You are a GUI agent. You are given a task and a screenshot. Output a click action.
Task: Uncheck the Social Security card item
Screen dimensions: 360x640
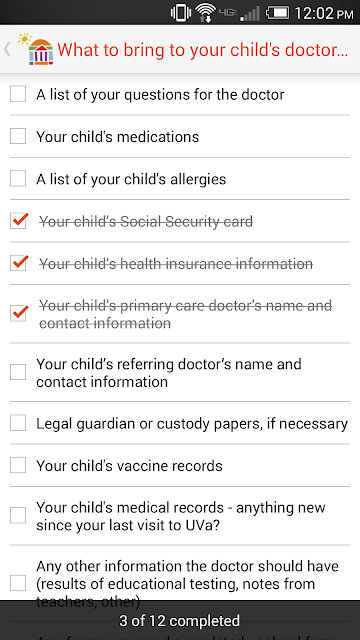pos(19,221)
